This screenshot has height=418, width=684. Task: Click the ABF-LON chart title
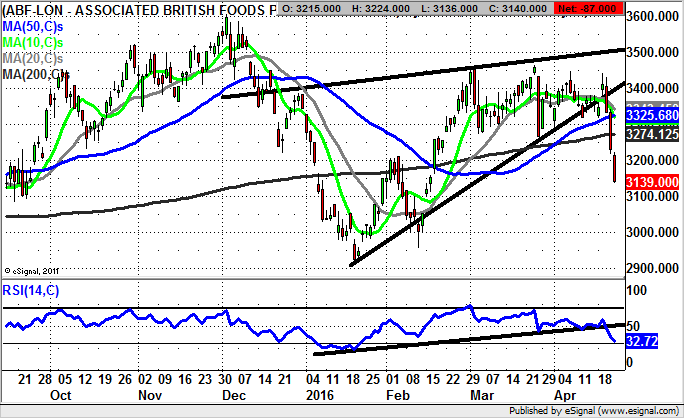[x=130, y=10]
